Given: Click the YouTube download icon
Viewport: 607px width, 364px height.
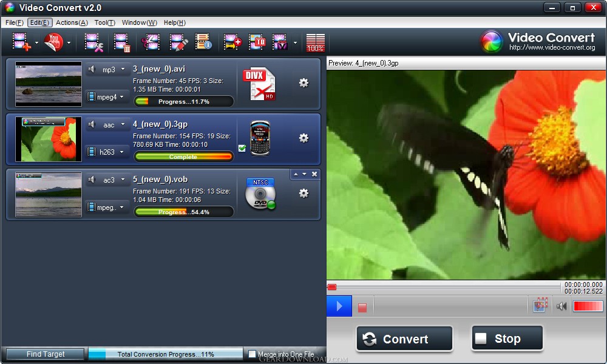Looking at the screenshot, I should [x=53, y=42].
